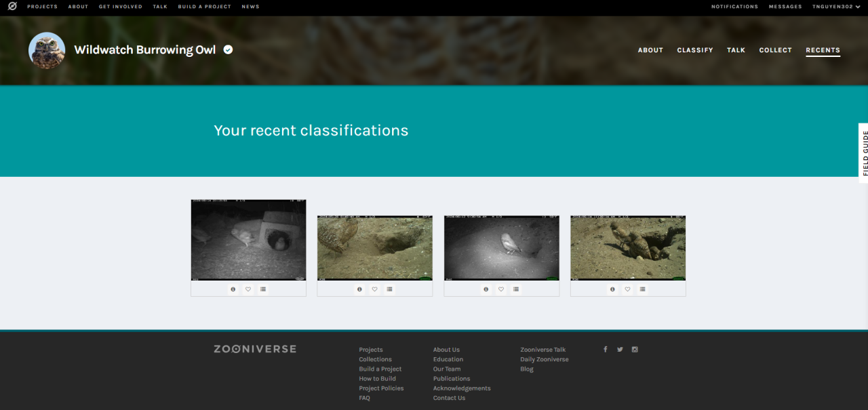
Task: Open footer Daily Zooniverse link
Action: (x=545, y=359)
